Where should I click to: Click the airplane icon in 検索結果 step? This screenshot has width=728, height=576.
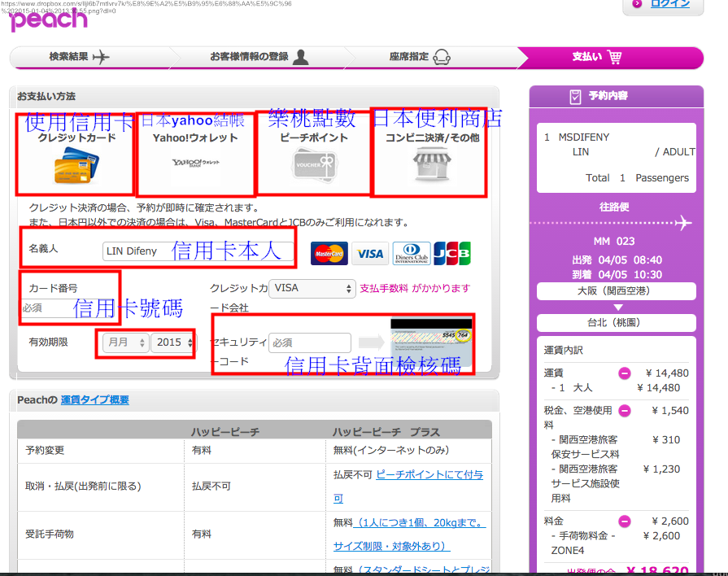click(101, 57)
